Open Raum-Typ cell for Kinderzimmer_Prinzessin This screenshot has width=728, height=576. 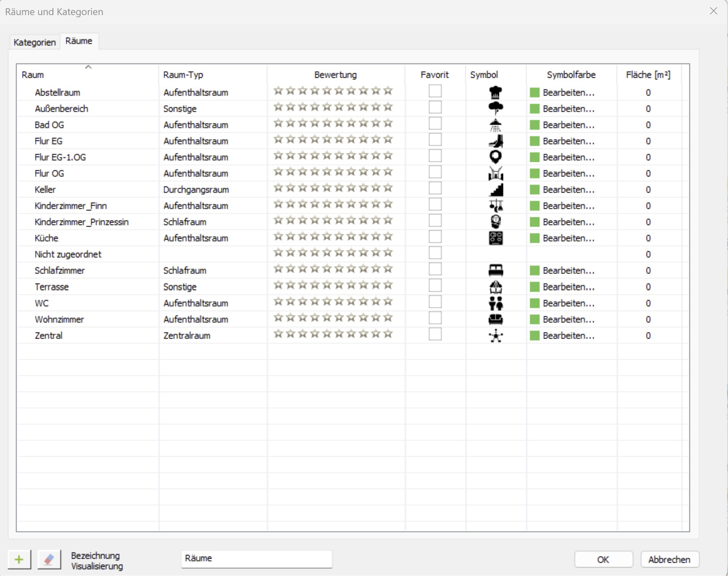(x=212, y=222)
